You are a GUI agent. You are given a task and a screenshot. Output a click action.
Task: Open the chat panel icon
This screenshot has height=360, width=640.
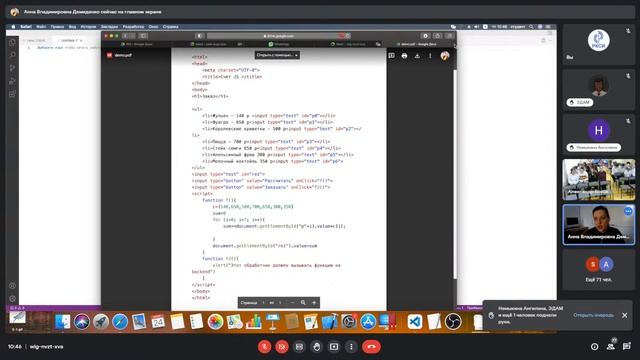coord(627,347)
